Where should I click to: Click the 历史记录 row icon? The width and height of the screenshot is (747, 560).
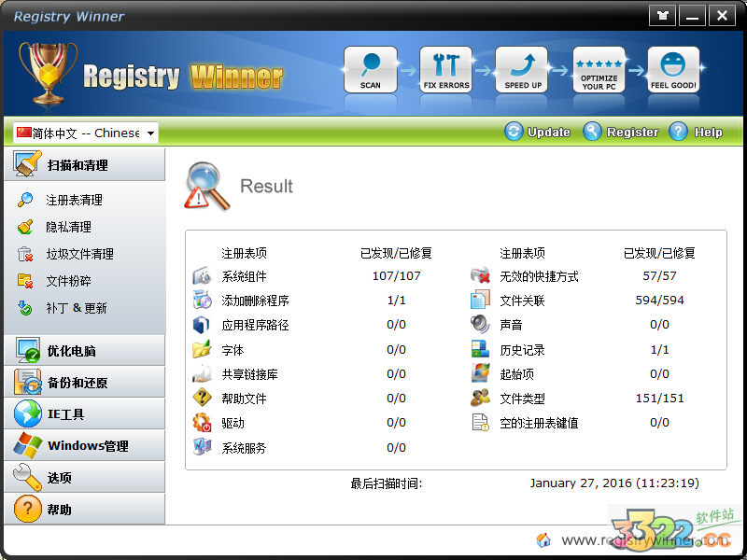(x=480, y=349)
